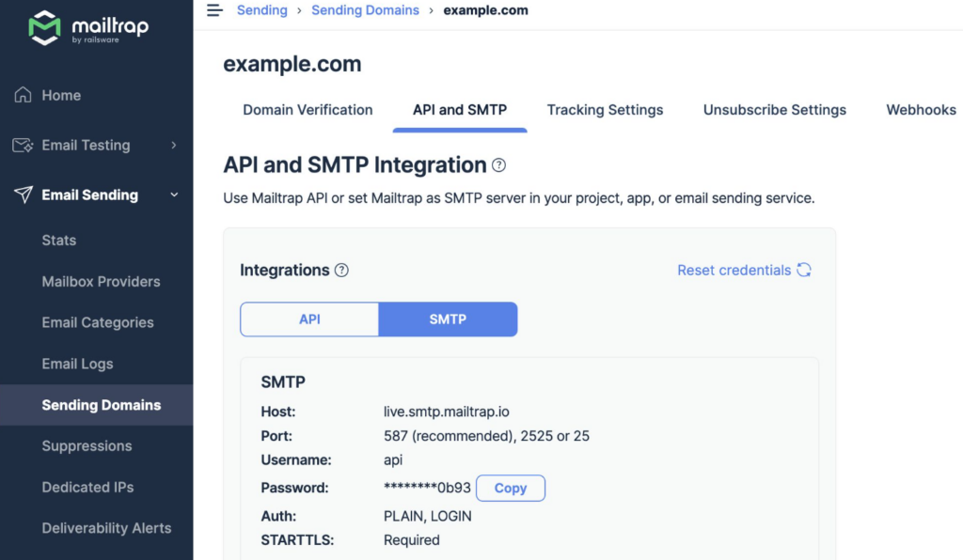Open Deliverability Alerts
This screenshot has width=963, height=560.
[x=106, y=528]
